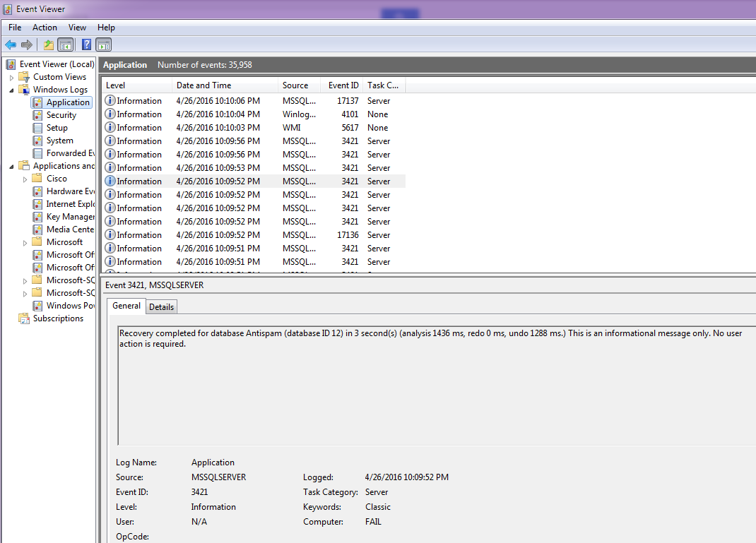
Task: Click the Forward arrow toolbar icon
Action: (27, 45)
